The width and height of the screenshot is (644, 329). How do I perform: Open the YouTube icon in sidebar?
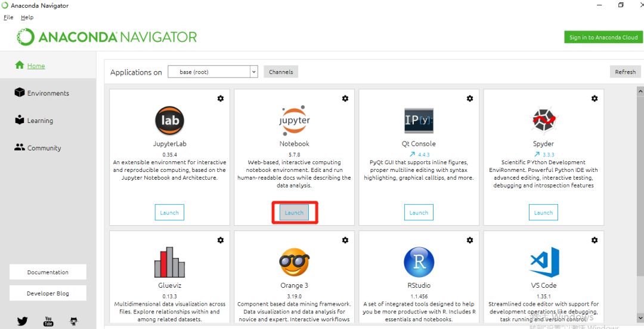point(48,321)
